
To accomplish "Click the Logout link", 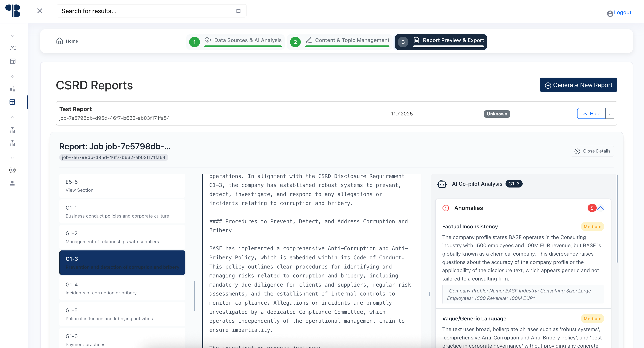I will [623, 13].
